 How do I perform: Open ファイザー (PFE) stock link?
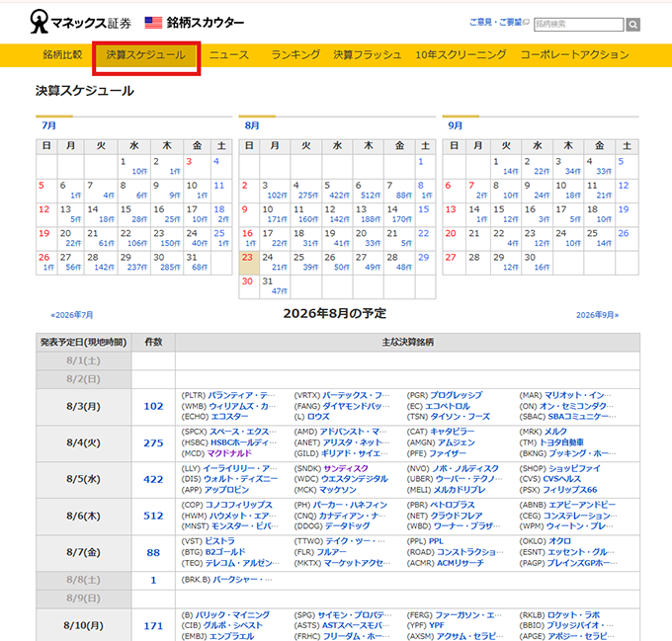click(x=448, y=453)
